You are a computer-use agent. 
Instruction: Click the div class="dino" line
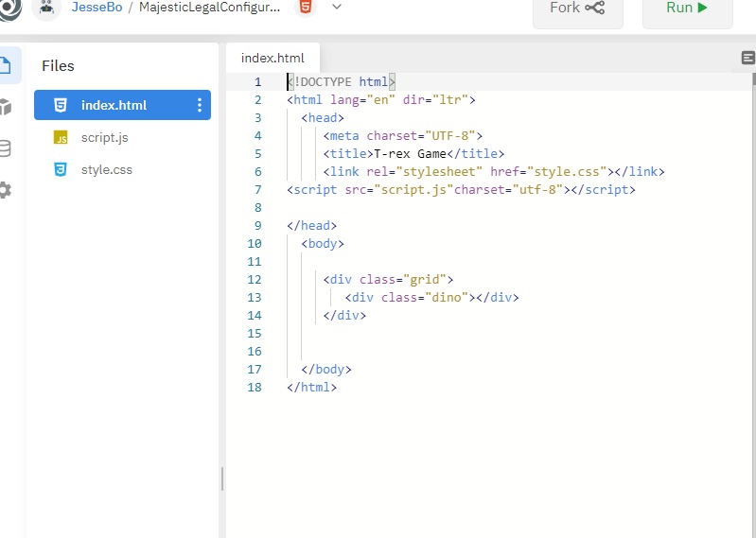pyautogui.click(x=432, y=298)
